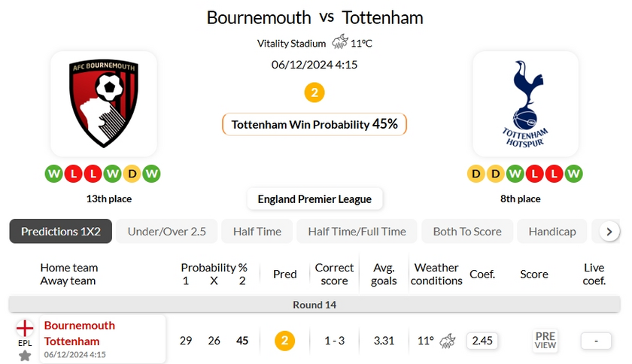Click the rain icon in weather conditions column

point(448,341)
